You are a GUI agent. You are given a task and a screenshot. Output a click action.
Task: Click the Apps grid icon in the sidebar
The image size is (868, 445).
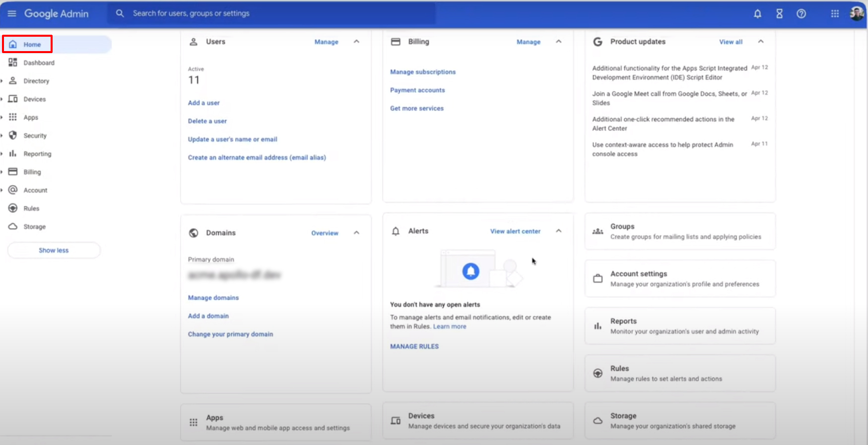click(x=13, y=117)
